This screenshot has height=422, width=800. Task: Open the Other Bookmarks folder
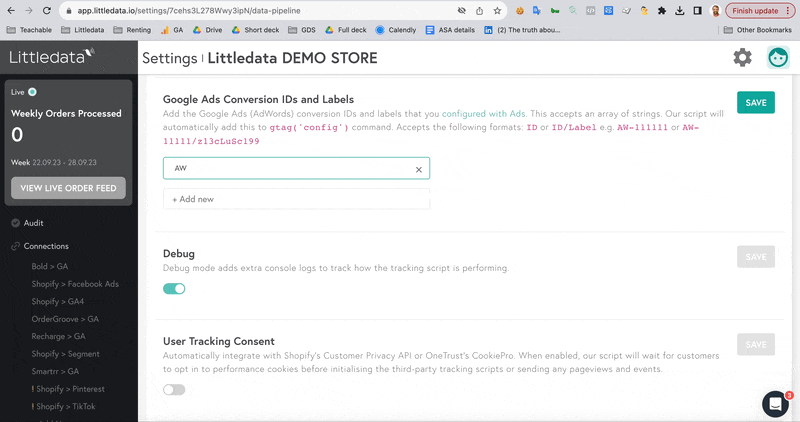point(758,30)
